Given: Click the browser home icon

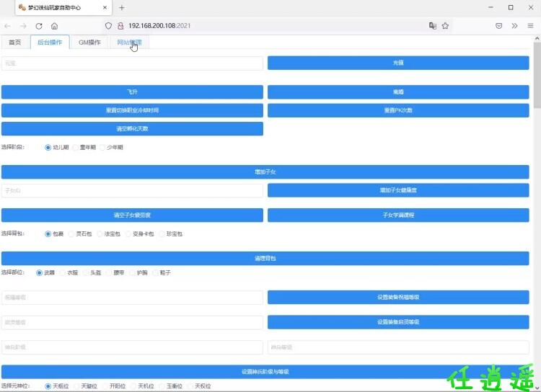Looking at the screenshot, I should 54,25.
